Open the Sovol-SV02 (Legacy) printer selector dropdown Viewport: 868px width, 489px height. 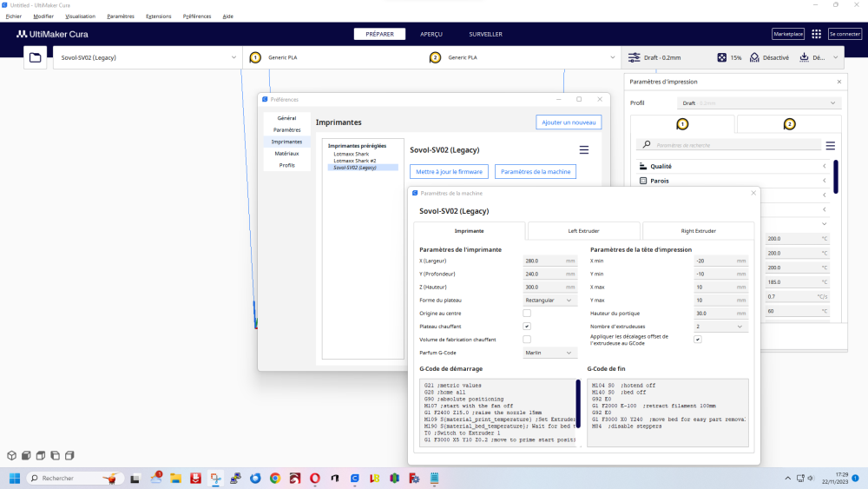click(x=148, y=57)
